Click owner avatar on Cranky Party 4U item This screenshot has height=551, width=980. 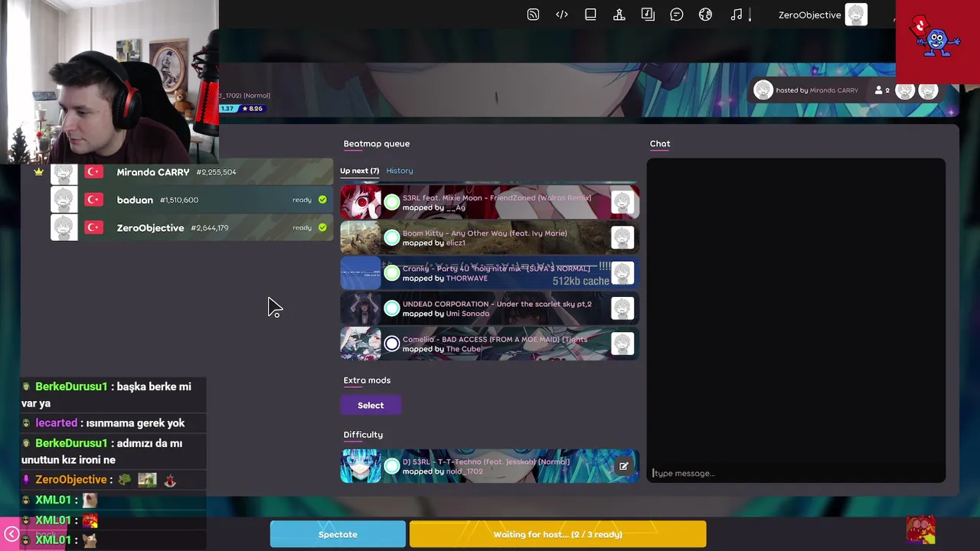click(622, 273)
